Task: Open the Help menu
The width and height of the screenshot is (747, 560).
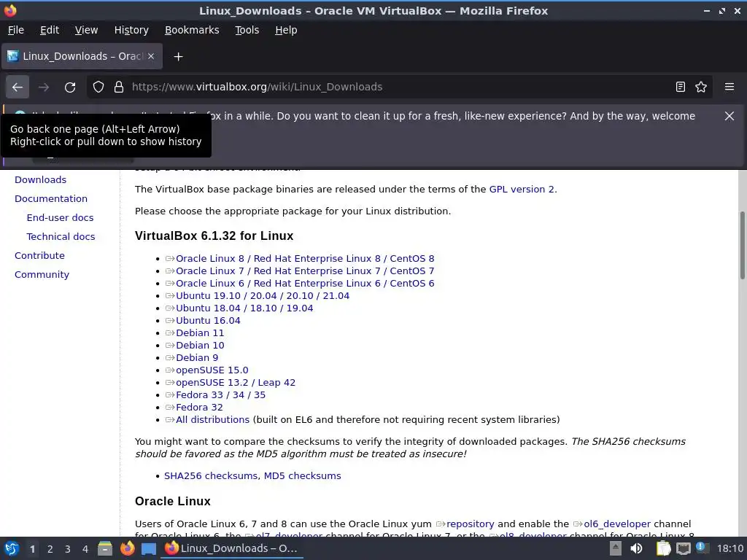Action: (x=286, y=30)
